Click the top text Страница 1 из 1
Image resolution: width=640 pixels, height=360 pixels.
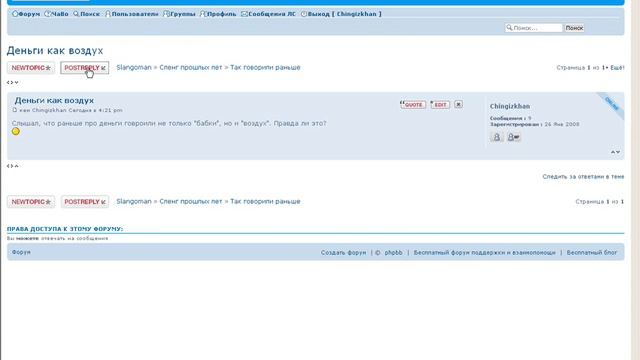582,68
